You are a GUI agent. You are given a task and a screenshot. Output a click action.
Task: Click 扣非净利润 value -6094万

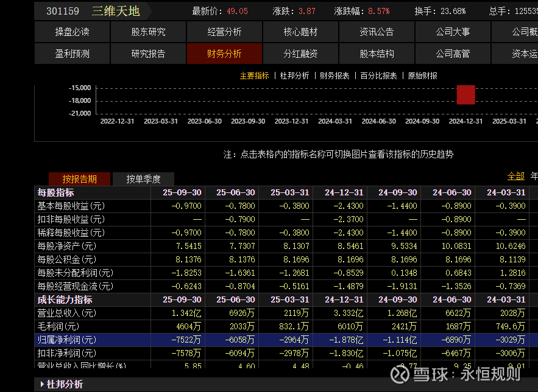point(240,353)
